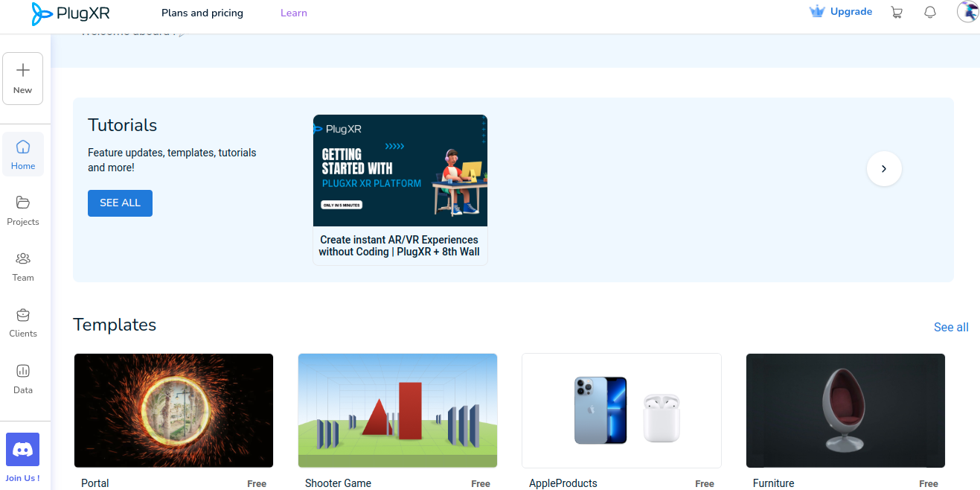Viewport: 980px width, 490px height.
Task: Open the Clients section
Action: (x=23, y=322)
